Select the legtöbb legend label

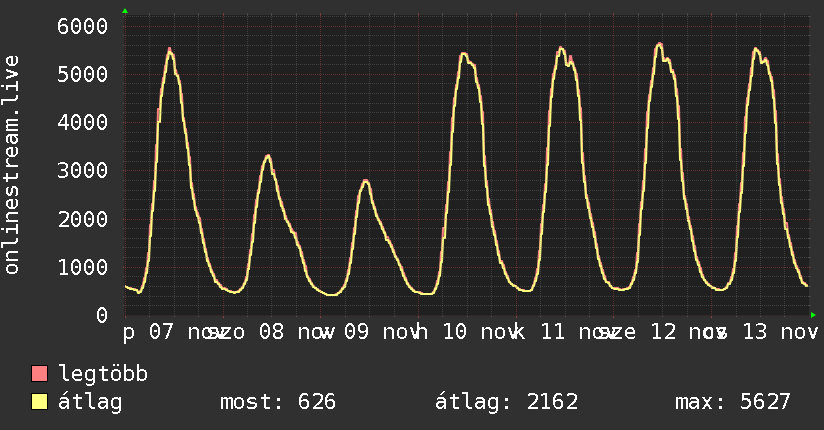103,374
